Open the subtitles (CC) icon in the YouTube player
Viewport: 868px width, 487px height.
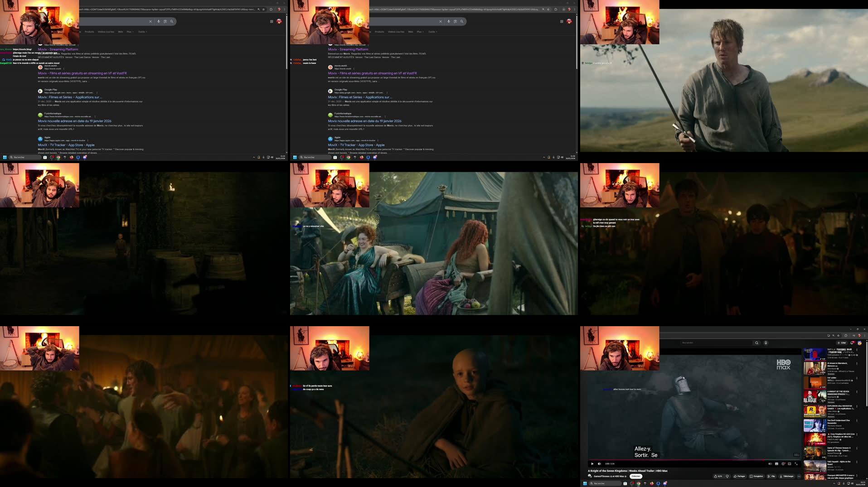click(776, 464)
